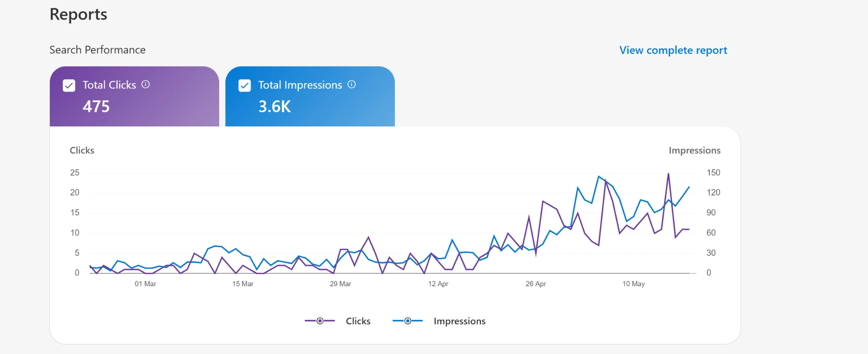Click the 10 May axis label
Screen dimensions: 868x354
(634, 284)
